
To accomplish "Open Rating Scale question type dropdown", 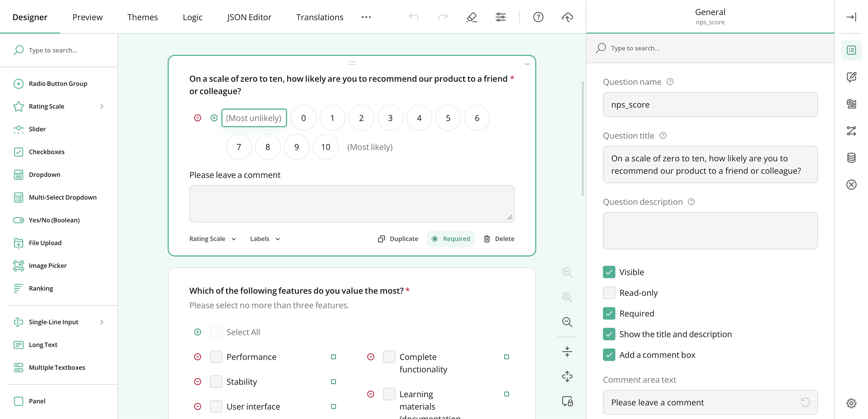I will 213,238.
